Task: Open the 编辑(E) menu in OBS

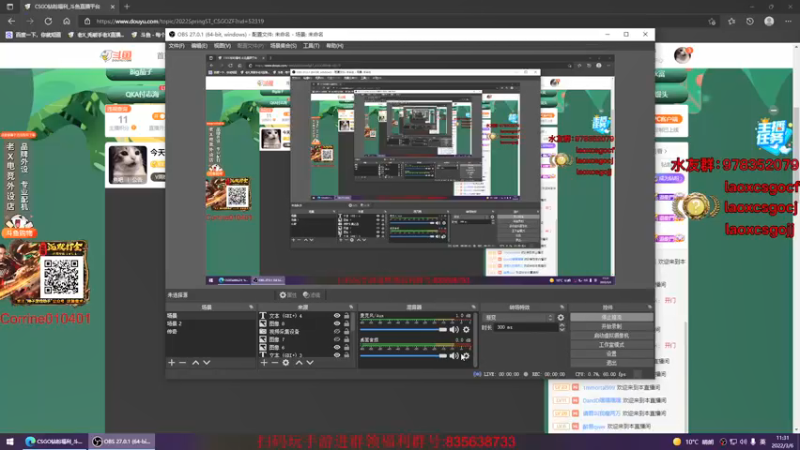Action: [199, 46]
